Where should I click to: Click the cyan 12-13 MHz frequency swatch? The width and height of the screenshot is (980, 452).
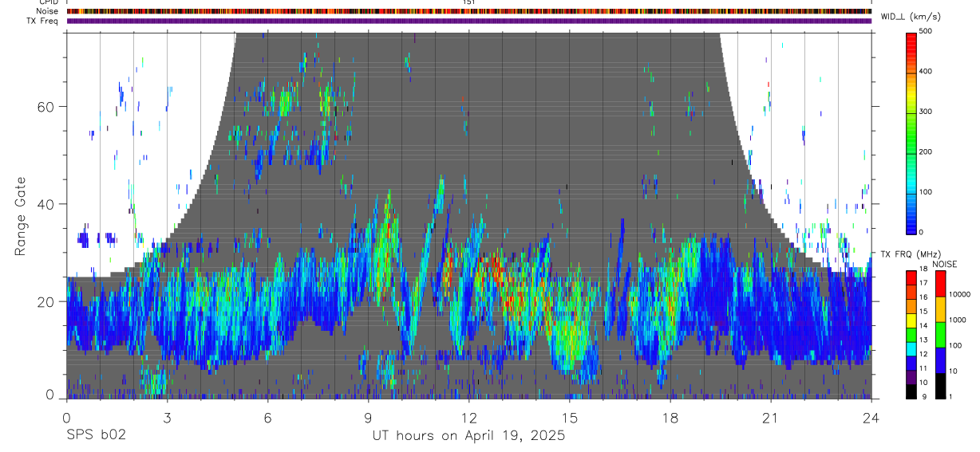tap(911, 348)
